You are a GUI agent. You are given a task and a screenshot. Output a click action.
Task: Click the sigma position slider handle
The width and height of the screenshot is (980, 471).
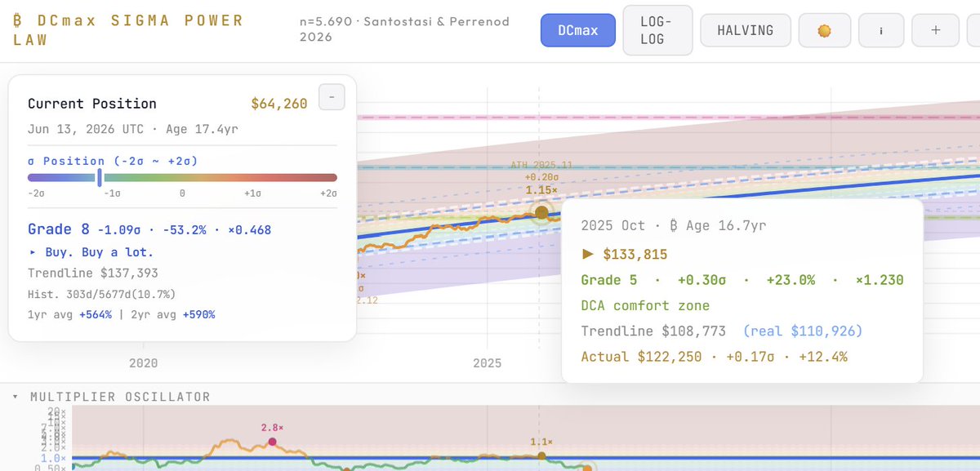100,177
